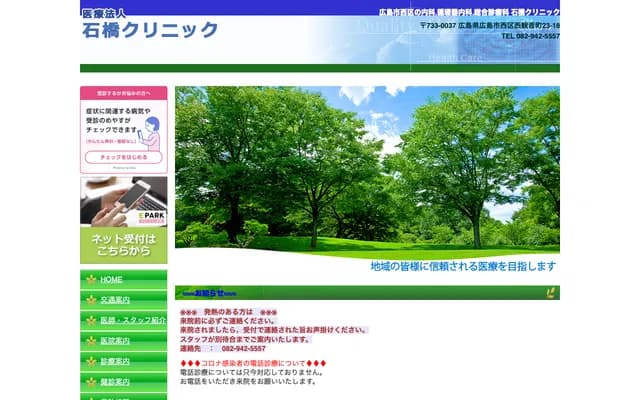
Task: Click the star icon beside 医院案内
Action: (x=91, y=341)
